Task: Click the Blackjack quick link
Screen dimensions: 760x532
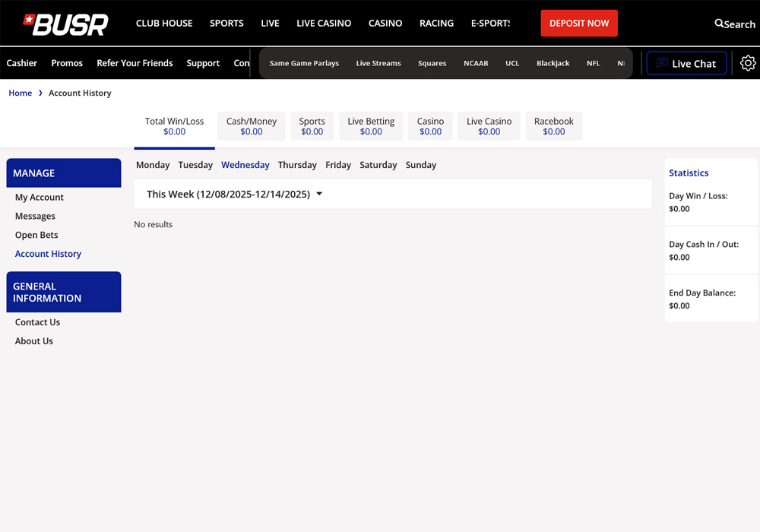Action: (553, 63)
